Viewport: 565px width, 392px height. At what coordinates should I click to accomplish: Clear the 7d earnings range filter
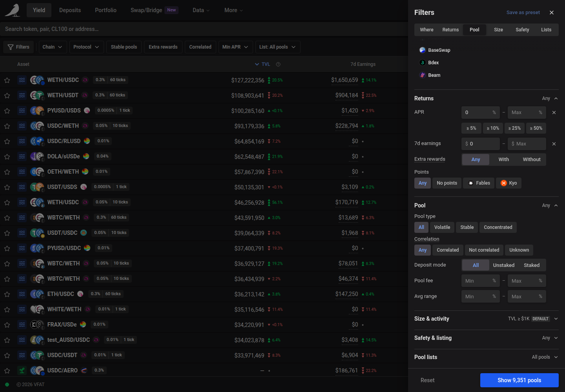pyautogui.click(x=554, y=144)
